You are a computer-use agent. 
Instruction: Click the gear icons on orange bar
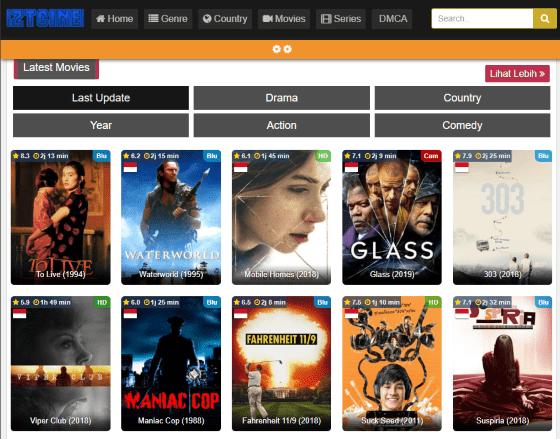282,49
